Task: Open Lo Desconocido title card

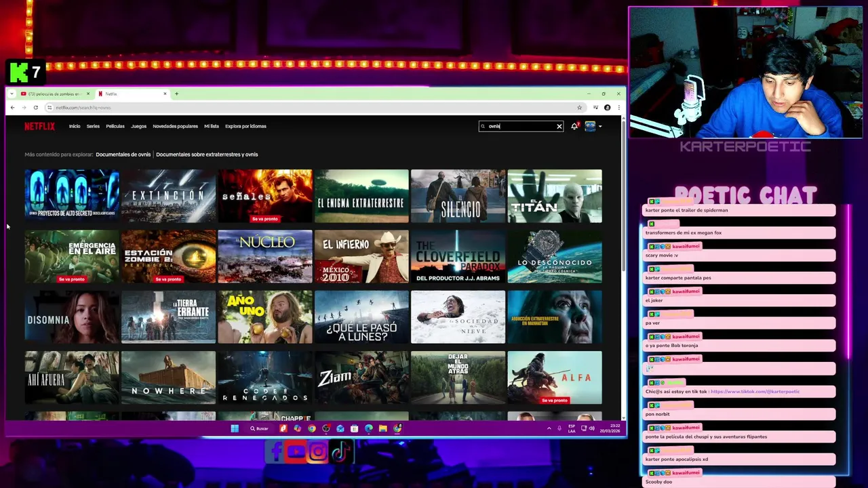Action: (x=555, y=256)
